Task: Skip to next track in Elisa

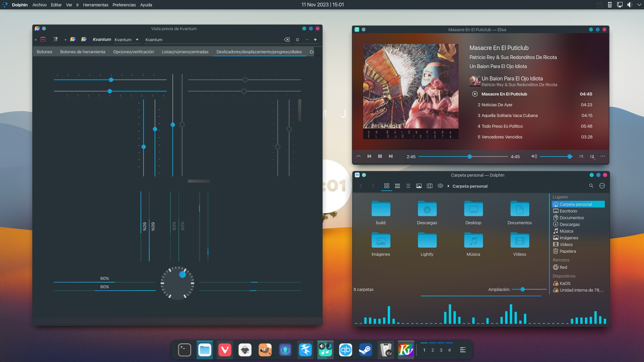Action: click(x=391, y=156)
